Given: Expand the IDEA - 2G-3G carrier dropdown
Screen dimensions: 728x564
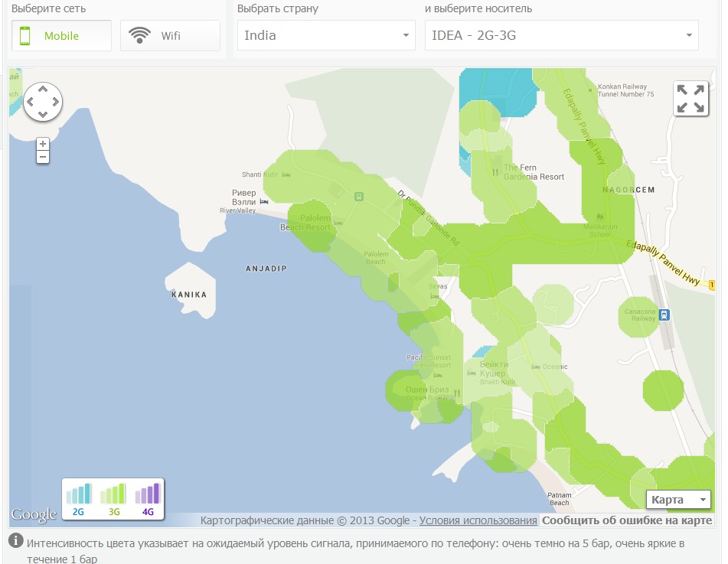Looking at the screenshot, I should point(561,35).
